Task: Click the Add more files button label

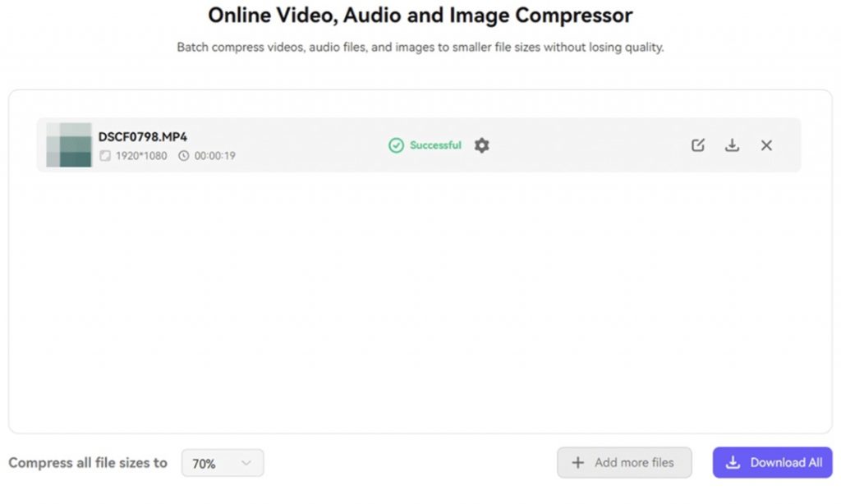Action: 634,463
